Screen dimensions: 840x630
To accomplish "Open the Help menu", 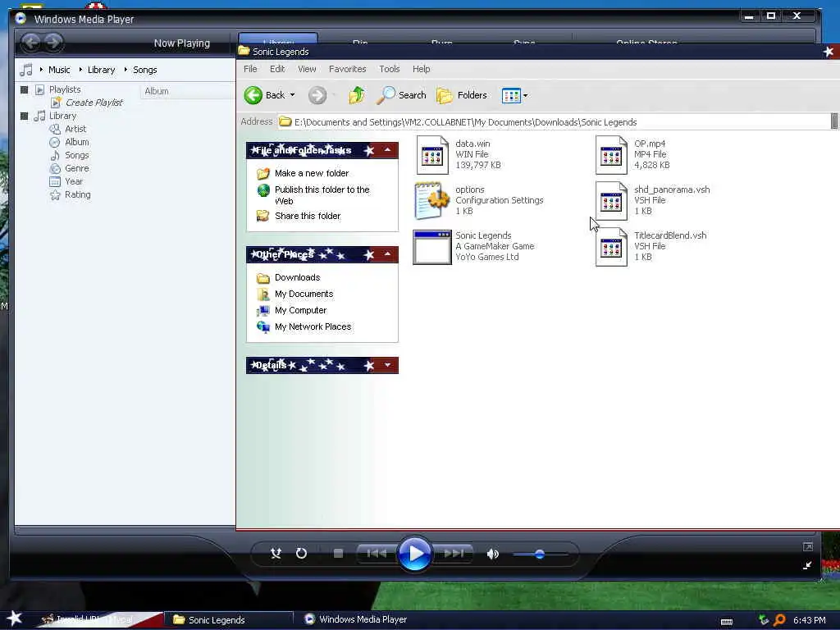I will 421,69.
